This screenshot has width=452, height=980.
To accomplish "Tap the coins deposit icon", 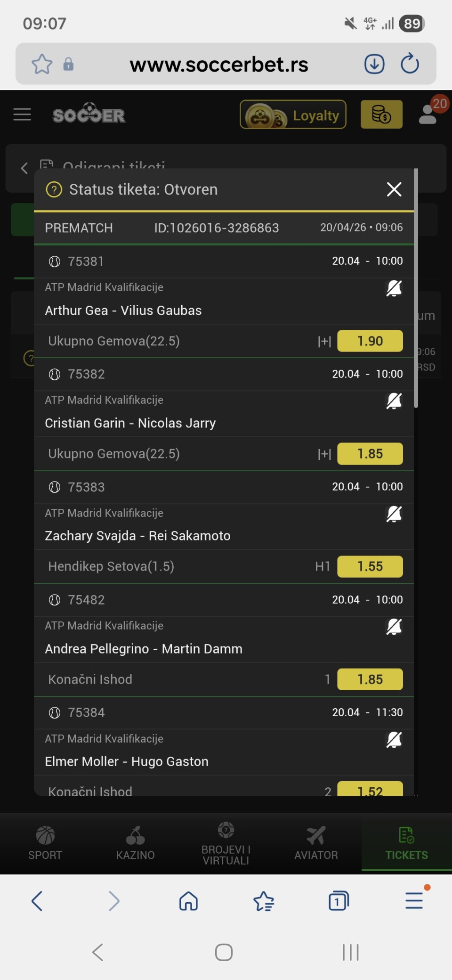I will pyautogui.click(x=381, y=114).
